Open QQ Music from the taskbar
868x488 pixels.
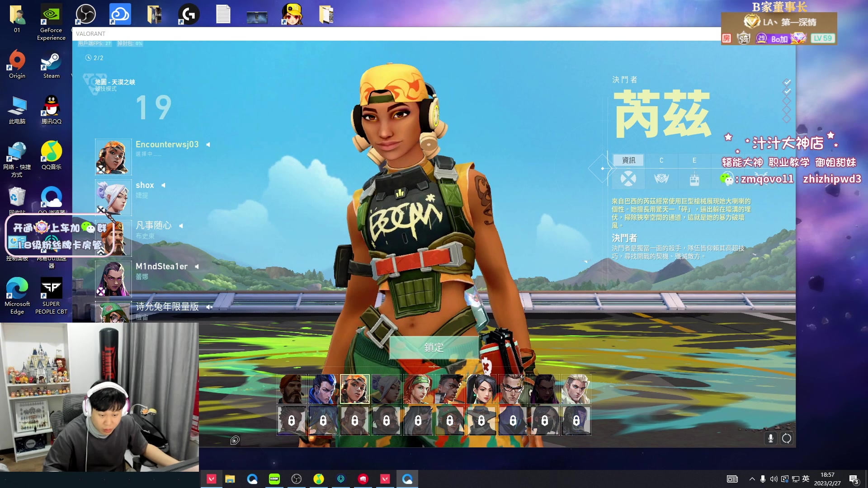[x=319, y=479]
